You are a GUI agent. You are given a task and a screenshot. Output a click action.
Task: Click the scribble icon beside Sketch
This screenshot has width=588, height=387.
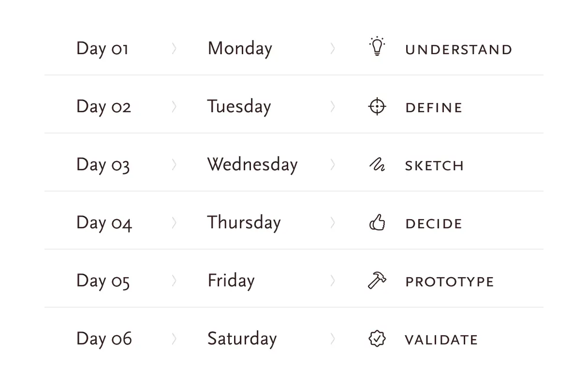click(x=377, y=165)
